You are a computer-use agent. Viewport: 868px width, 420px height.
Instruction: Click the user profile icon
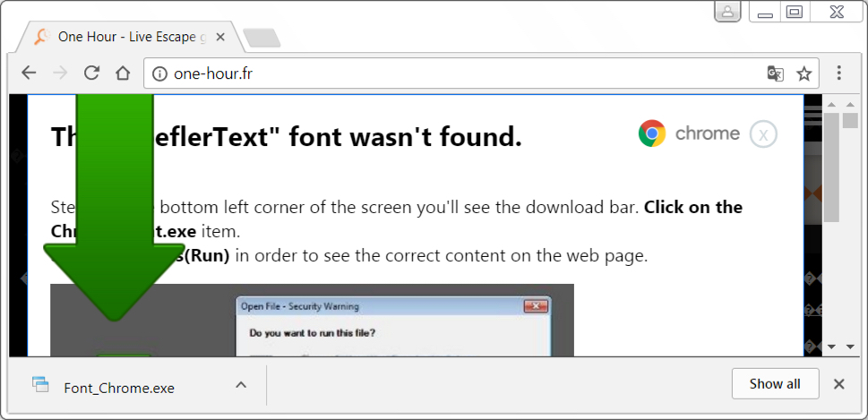[727, 11]
